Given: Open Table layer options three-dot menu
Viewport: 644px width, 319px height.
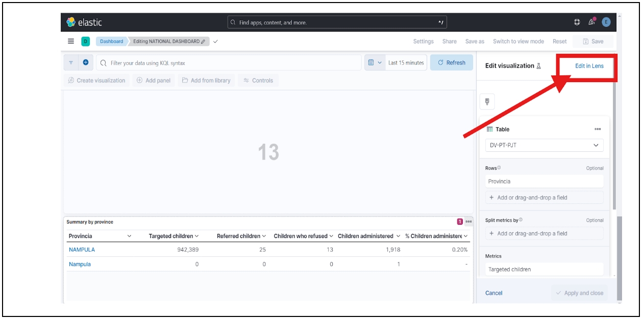Looking at the screenshot, I should [x=598, y=129].
